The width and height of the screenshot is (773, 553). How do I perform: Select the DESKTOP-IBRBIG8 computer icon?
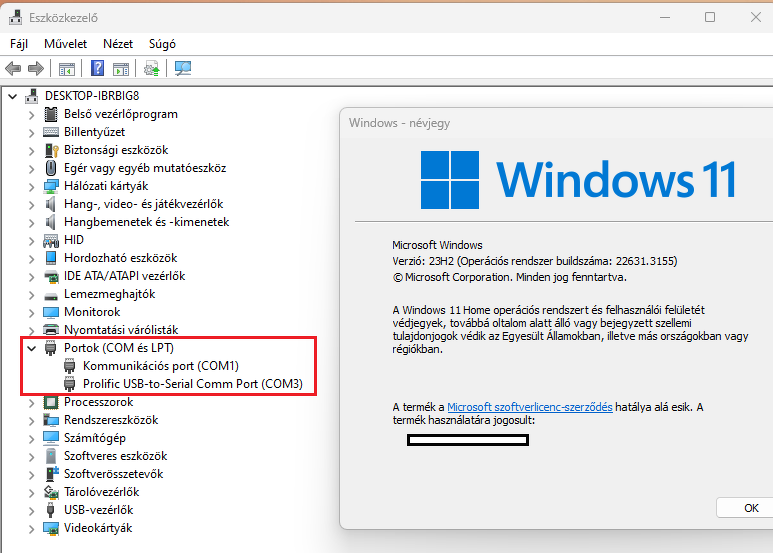click(32, 96)
